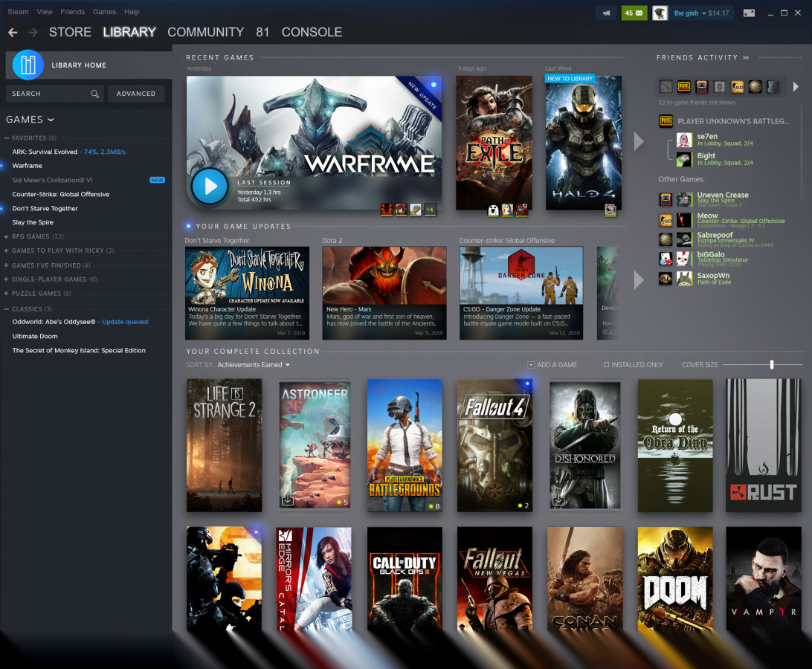This screenshot has width=812, height=669.
Task: Click Sabrepoof's avatar
Action: pyautogui.click(x=684, y=239)
